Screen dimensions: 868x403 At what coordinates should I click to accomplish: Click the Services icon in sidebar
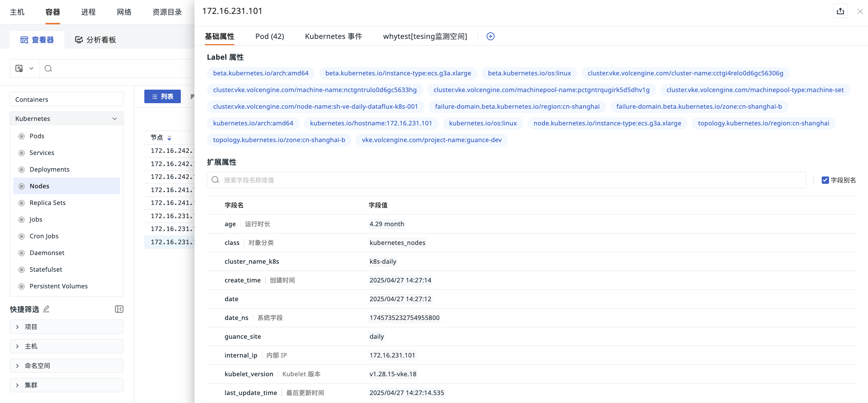[x=22, y=153]
